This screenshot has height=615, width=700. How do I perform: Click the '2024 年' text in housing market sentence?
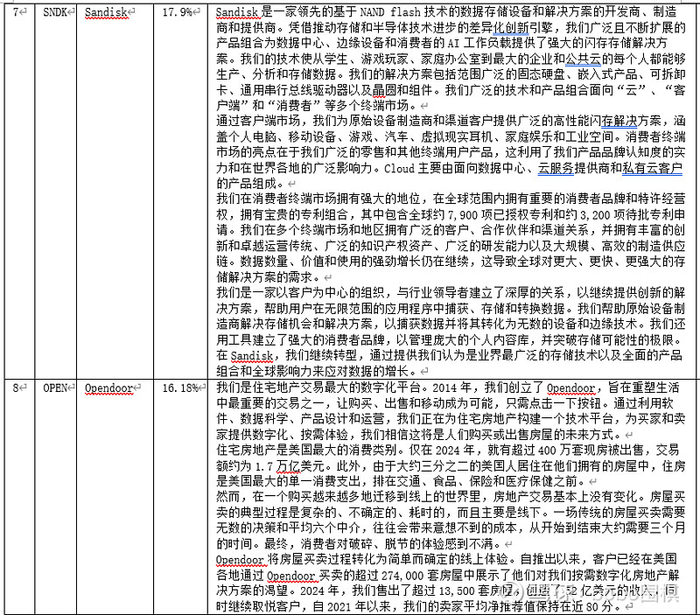click(x=454, y=451)
